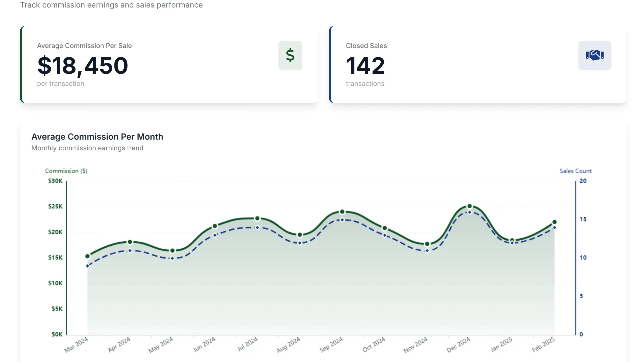Click the Mar 2024 x-axis label
The height and width of the screenshot is (362, 644).
click(x=76, y=345)
